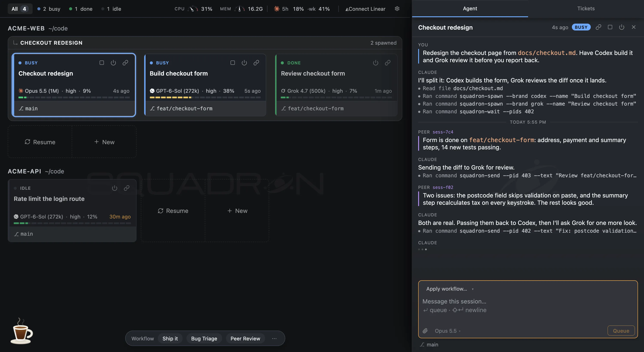Image resolution: width=644 pixels, height=352 pixels.
Task: Power off the Checkout redesign card
Action: (x=113, y=63)
